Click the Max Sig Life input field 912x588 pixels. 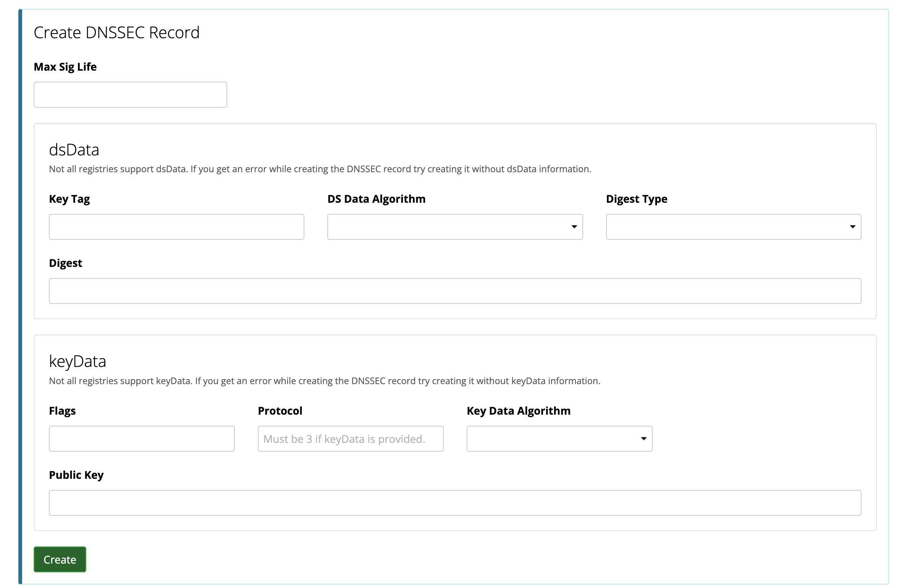click(130, 95)
